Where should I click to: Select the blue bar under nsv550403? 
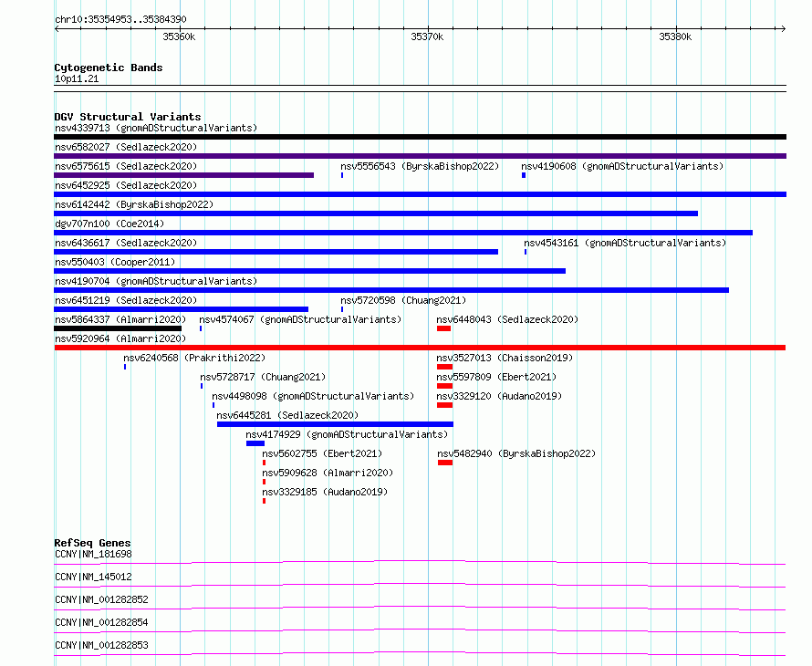point(309,271)
